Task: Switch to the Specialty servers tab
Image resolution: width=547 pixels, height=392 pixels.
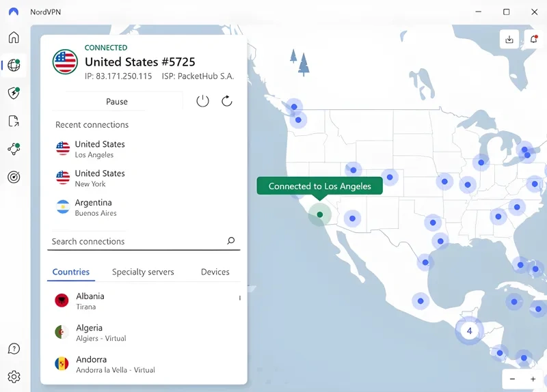Action: [x=143, y=272]
